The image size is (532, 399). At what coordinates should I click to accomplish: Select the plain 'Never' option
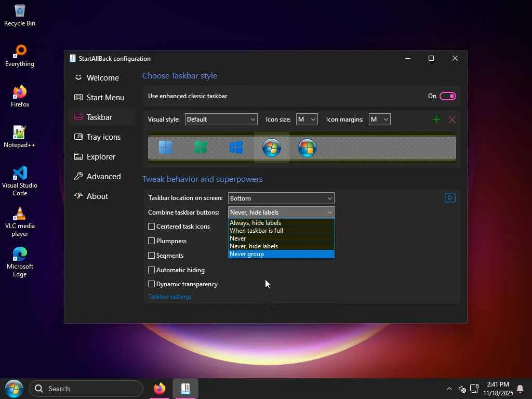pyautogui.click(x=281, y=238)
